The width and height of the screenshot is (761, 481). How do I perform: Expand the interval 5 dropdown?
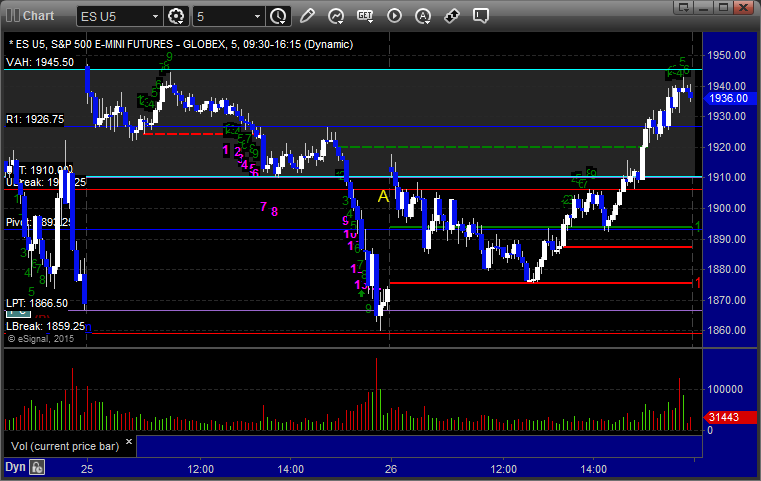tap(258, 17)
